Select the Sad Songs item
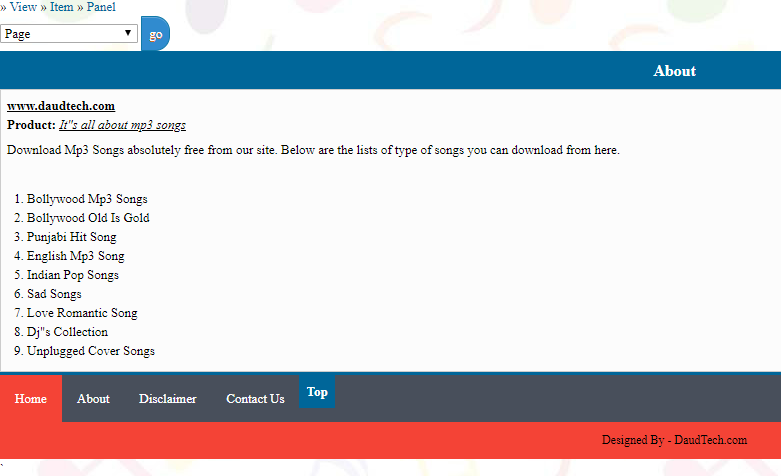The image size is (781, 476). [54, 294]
